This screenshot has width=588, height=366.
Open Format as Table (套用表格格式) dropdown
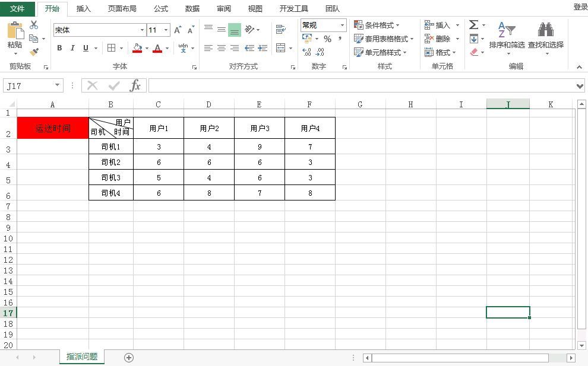click(384, 39)
